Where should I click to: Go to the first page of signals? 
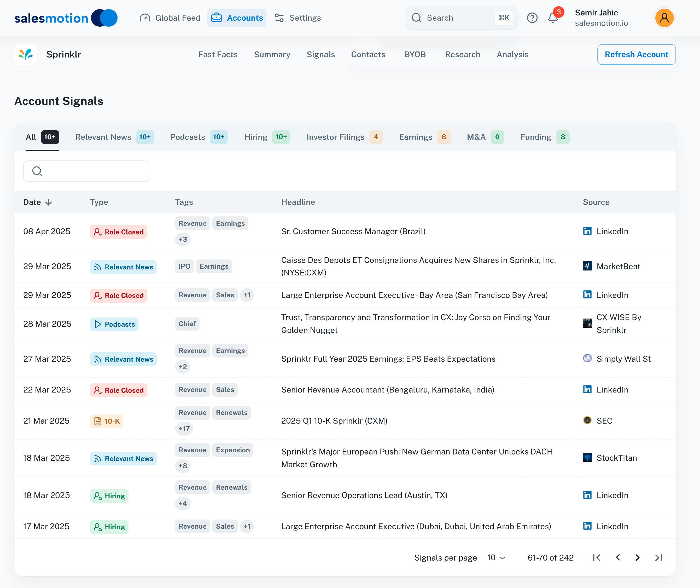(x=597, y=558)
